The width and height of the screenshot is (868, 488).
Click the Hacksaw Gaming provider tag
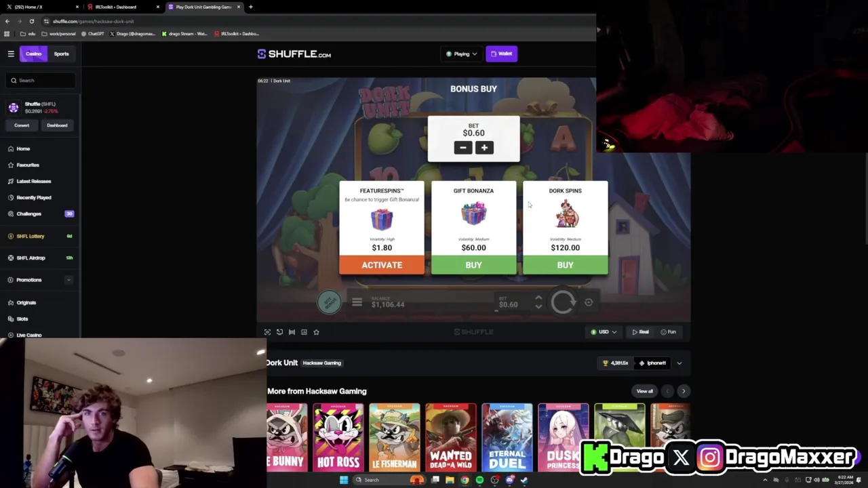321,363
